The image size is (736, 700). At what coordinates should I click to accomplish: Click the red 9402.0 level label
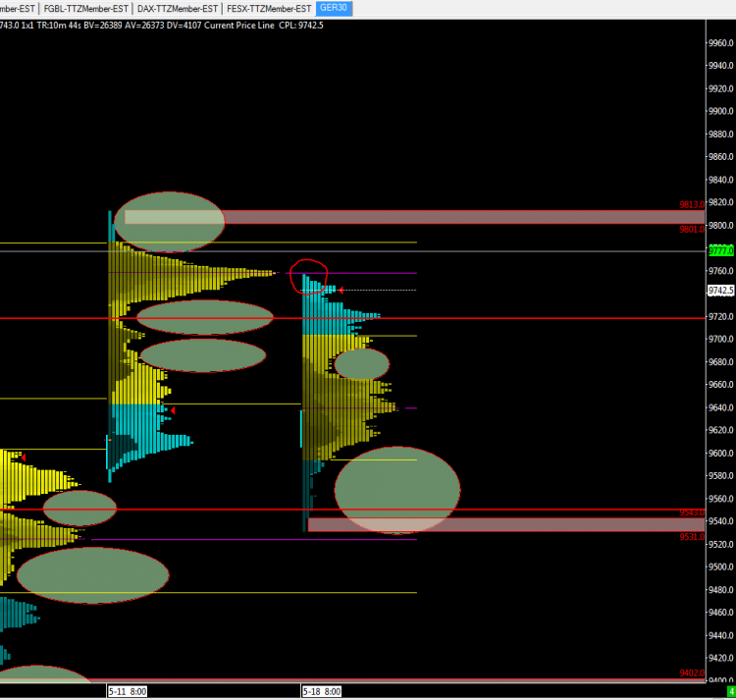[x=692, y=673]
